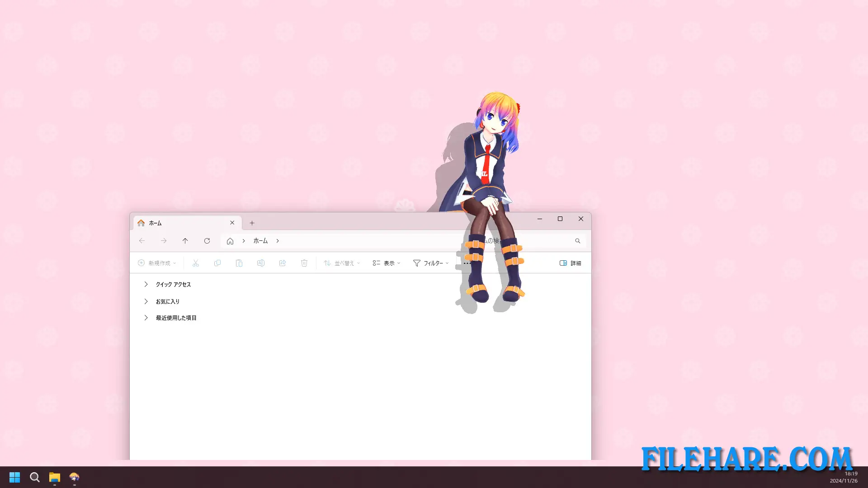Go back with the left arrow
The width and height of the screenshot is (868, 488).
pyautogui.click(x=142, y=241)
